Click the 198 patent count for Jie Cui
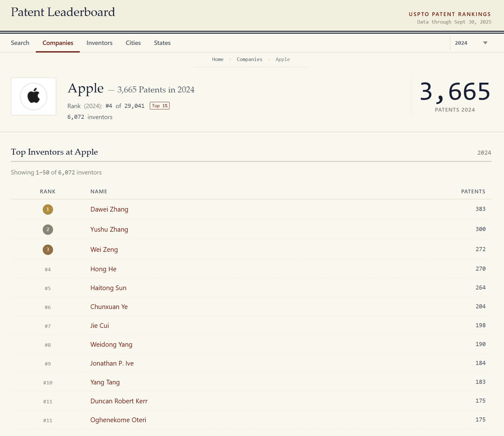Image resolution: width=504 pixels, height=436 pixels. coord(480,325)
